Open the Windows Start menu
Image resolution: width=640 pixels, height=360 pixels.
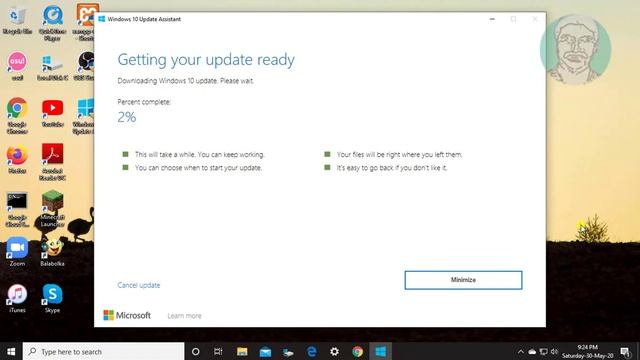[11, 351]
